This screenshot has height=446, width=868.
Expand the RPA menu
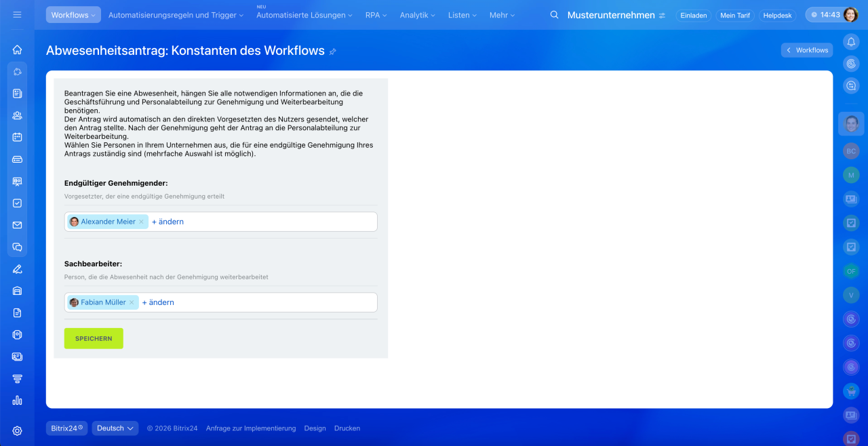[x=376, y=15]
